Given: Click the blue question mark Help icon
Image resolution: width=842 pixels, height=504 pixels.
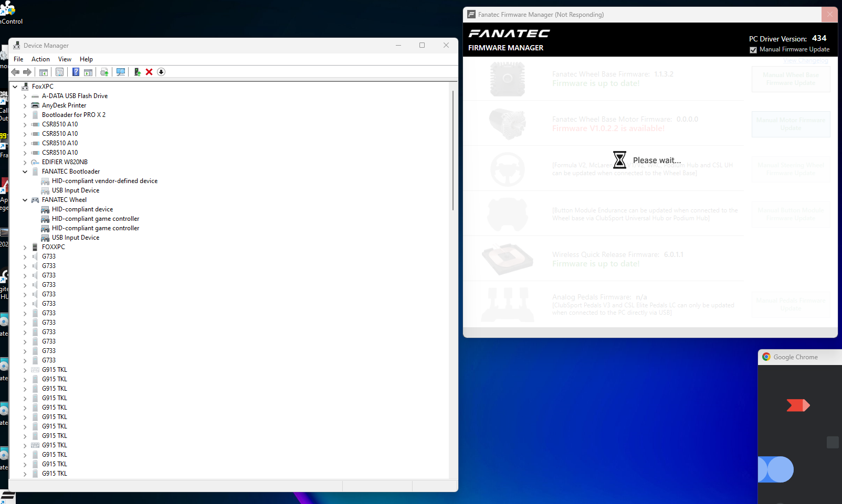Looking at the screenshot, I should point(76,72).
